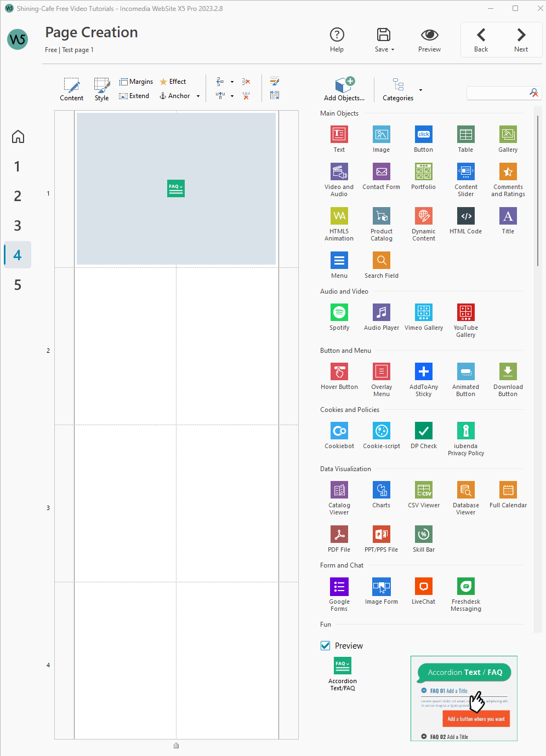Image resolution: width=546 pixels, height=756 pixels.
Task: Proceed with the Next button
Action: pyautogui.click(x=521, y=39)
